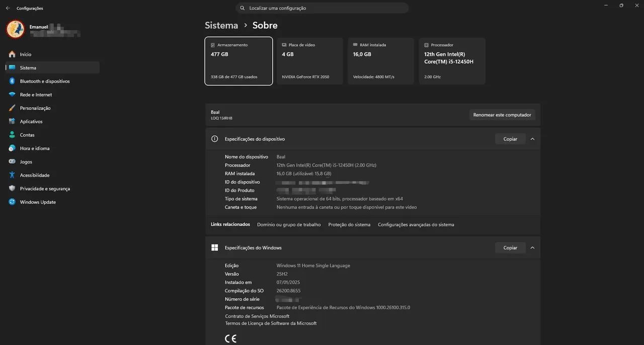Click the Privacidade e segurança shield icon

[x=12, y=189]
